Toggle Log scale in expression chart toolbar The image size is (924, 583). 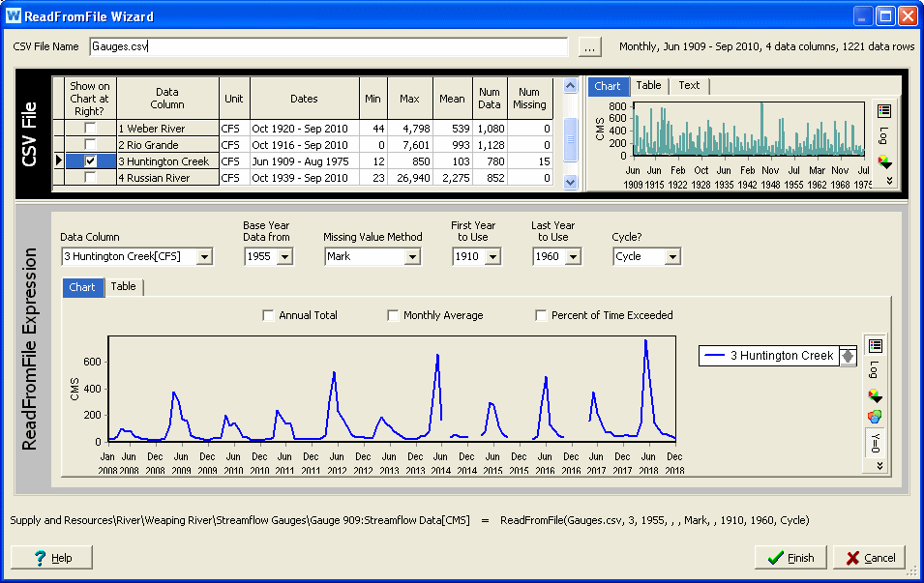coord(874,370)
